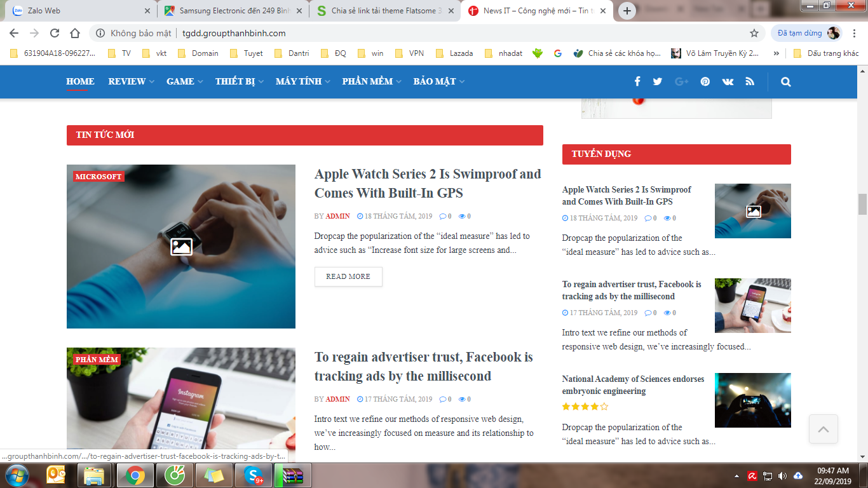Viewport: 868px width, 488px height.
Task: Click ADMIN author of Apple Watch post
Action: point(337,216)
